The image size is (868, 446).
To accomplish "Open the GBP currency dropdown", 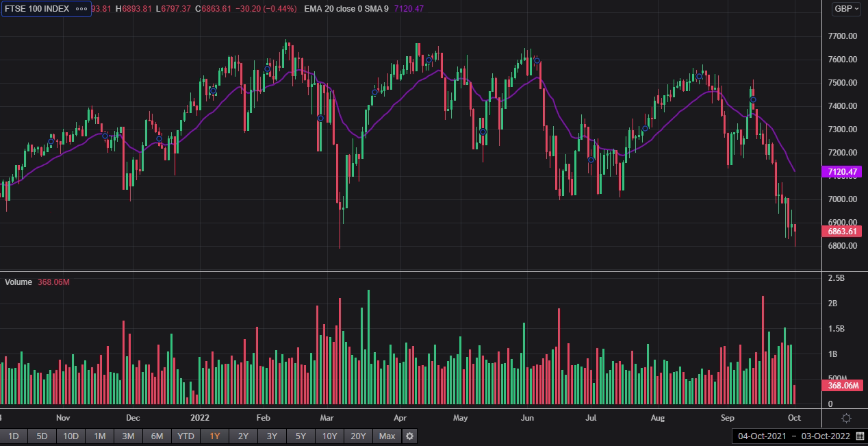I will point(846,9).
